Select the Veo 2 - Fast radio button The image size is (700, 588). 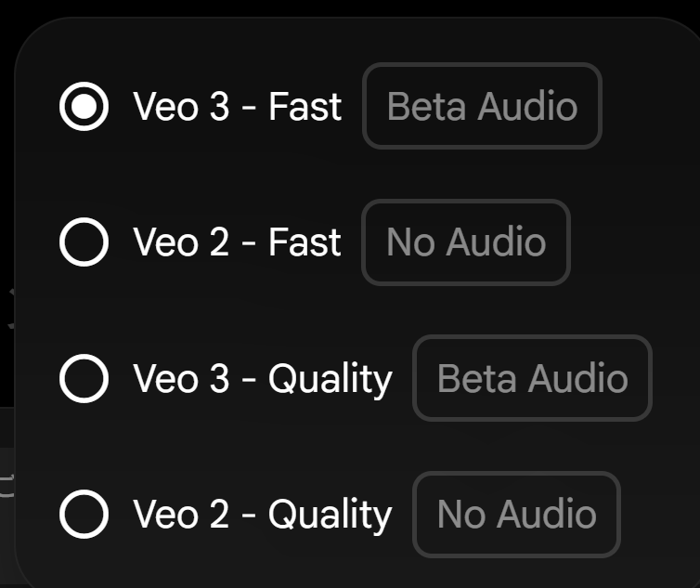click(84, 242)
